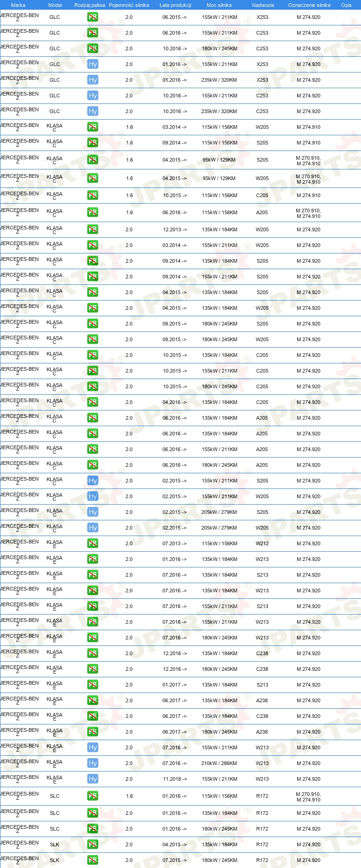The image size is (361, 868).
Task: Select 'M 274.910' engine code in 03.2014 W205 row
Action: [308, 127]
